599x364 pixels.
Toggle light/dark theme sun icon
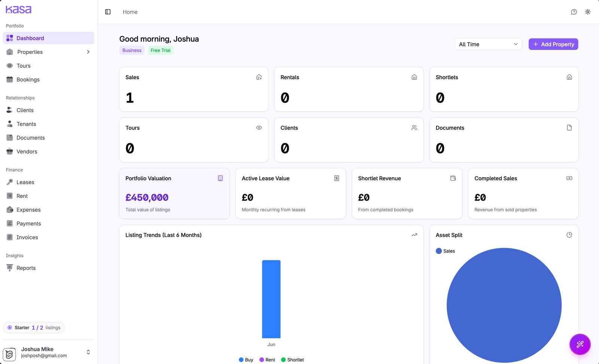pos(588,12)
